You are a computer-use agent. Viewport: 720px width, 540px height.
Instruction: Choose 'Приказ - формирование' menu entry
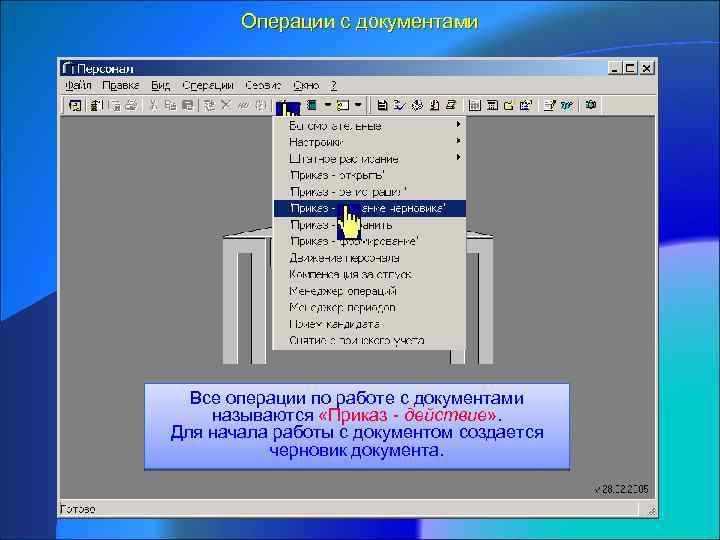coord(370,242)
